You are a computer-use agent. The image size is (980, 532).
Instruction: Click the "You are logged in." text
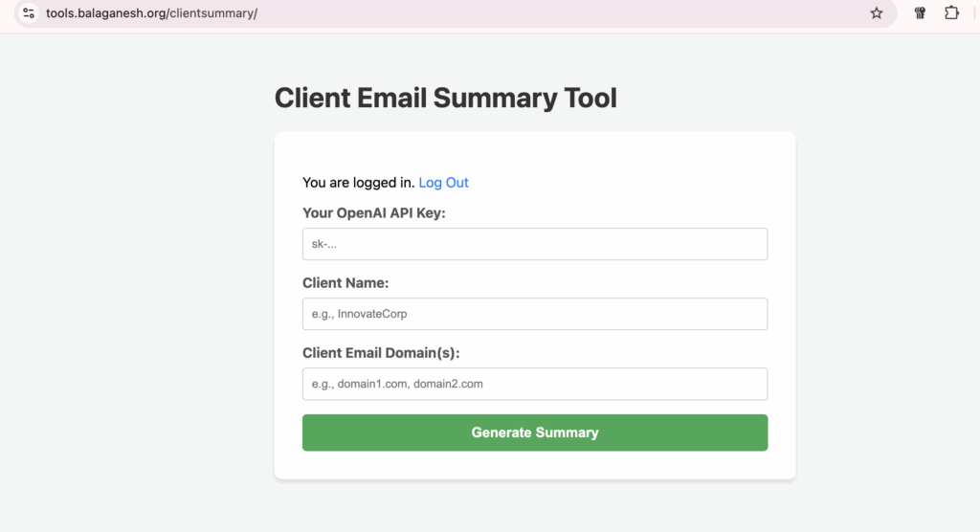click(359, 183)
